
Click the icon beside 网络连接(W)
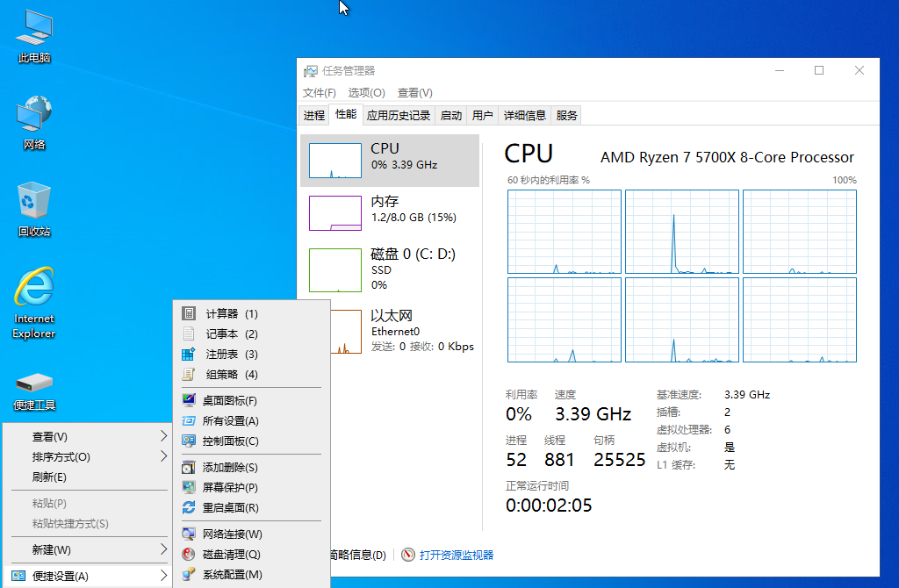189,534
